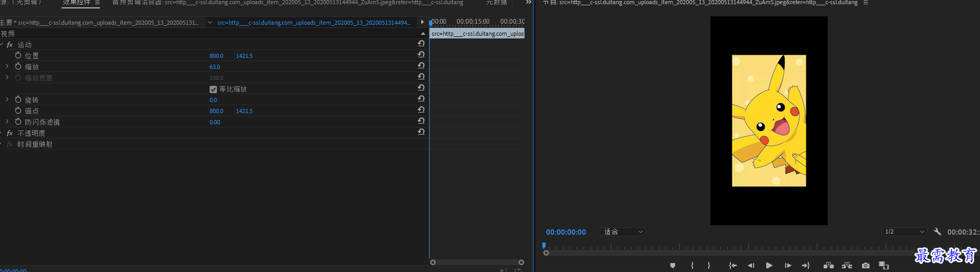Screen dimensions: 980x272
Task: Open Program monitor settings wrench
Action: (x=937, y=231)
